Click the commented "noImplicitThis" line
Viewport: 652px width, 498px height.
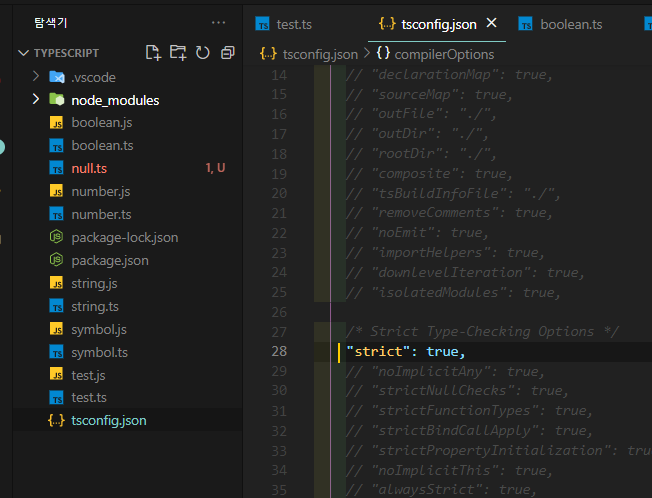pos(449,470)
